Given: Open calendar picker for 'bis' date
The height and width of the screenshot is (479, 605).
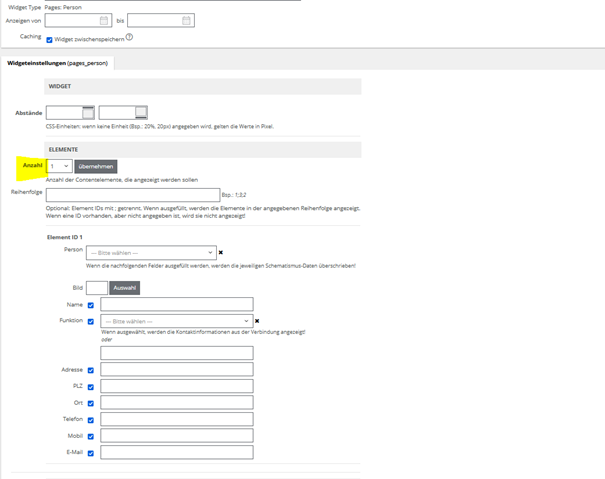Looking at the screenshot, I should pyautogui.click(x=186, y=20).
